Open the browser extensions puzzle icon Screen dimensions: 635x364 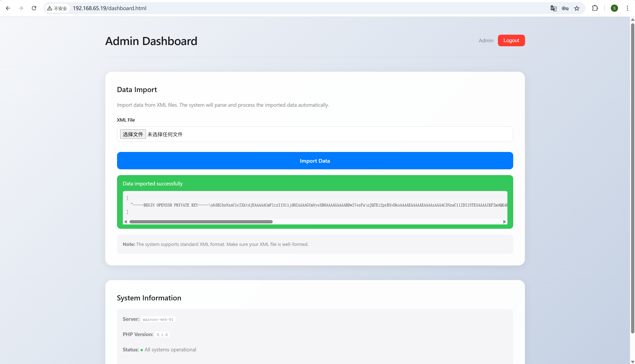[595, 8]
